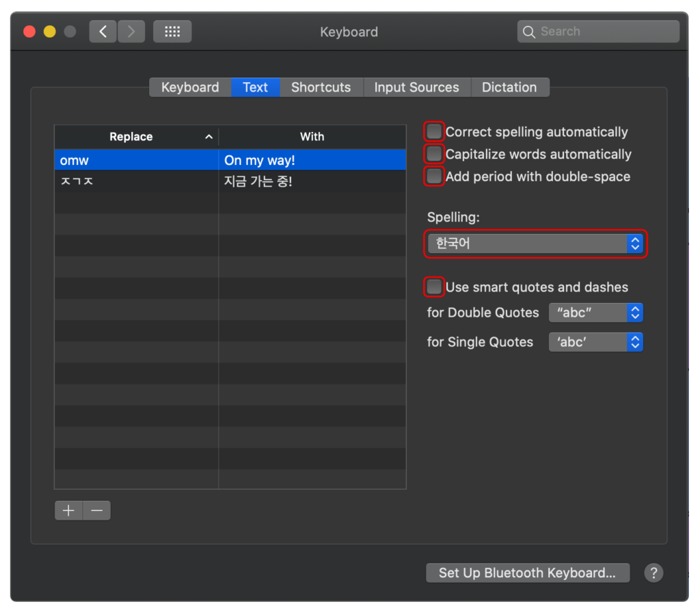Expand the Single Quotes style dropdown
The height and width of the screenshot is (615, 700).
(x=595, y=342)
